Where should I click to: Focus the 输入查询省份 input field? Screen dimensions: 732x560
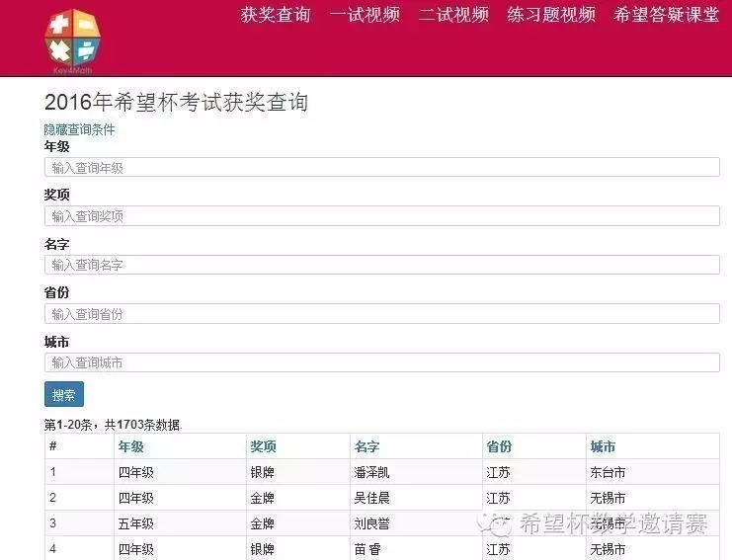(x=382, y=314)
